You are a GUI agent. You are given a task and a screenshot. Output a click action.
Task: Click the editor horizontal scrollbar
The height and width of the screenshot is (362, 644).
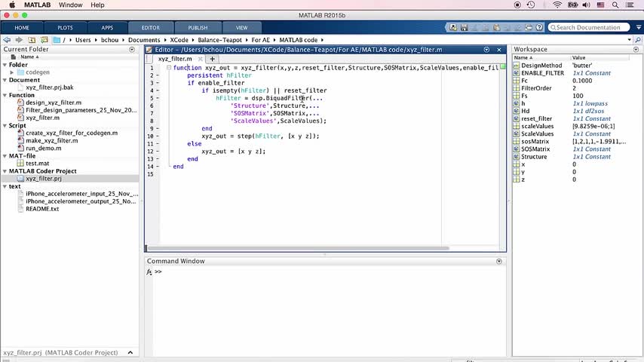click(299, 248)
